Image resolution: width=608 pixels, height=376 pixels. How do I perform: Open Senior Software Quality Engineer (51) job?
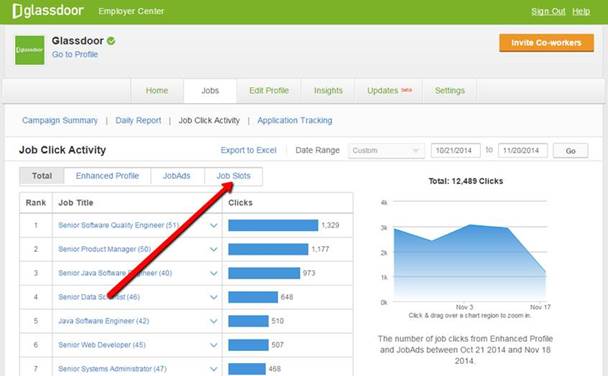coord(119,225)
